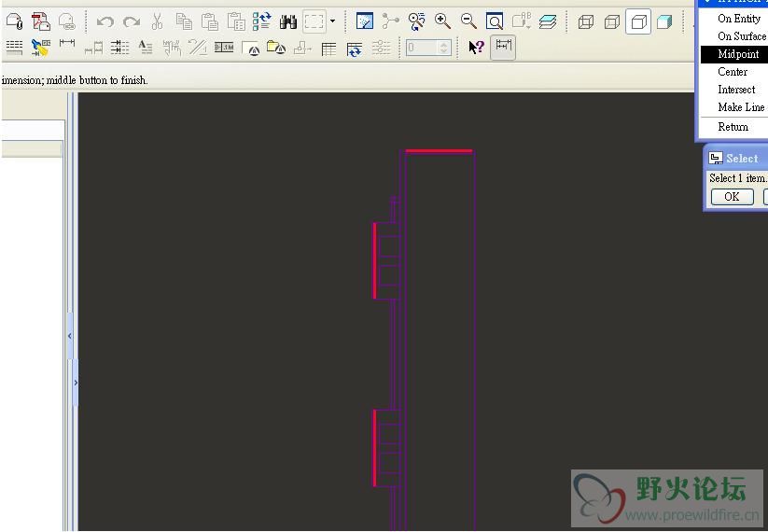Click the insert table icon
This screenshot has height=532, width=768.
[x=328, y=49]
